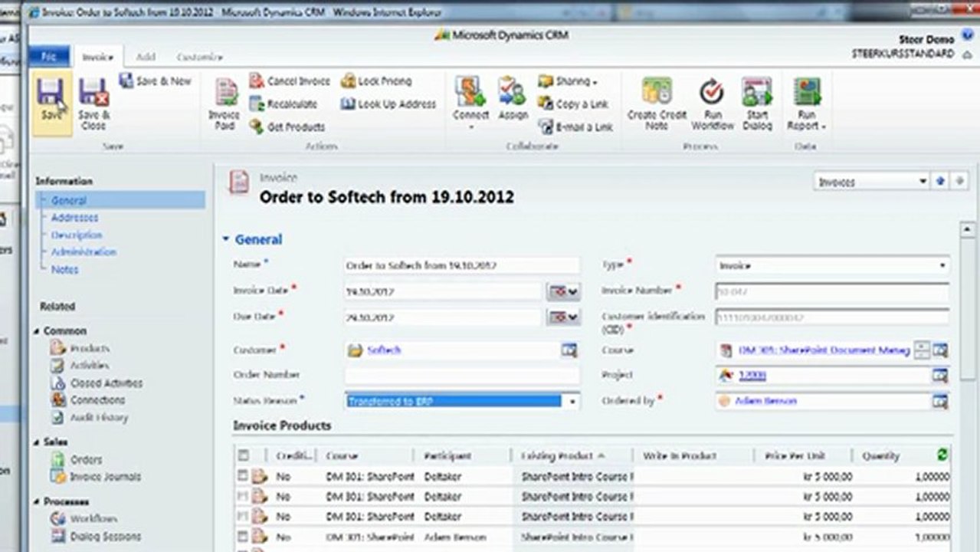Open Orders under Sales

[77, 460]
